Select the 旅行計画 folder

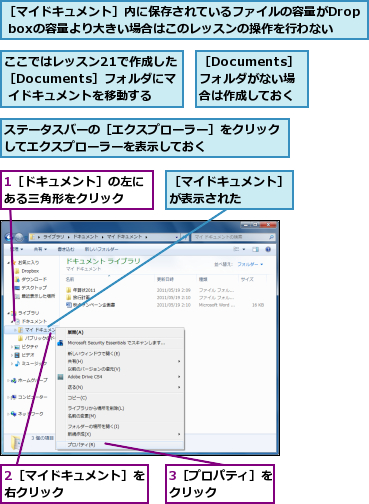point(78,297)
